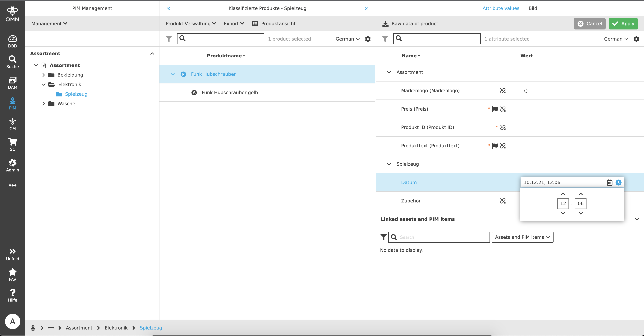Open the Export menu

tap(233, 24)
